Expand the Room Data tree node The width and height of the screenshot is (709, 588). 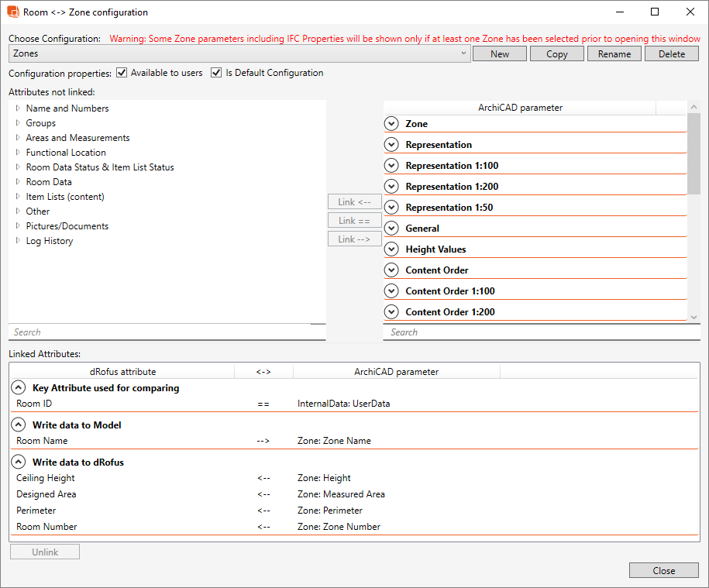(18, 182)
